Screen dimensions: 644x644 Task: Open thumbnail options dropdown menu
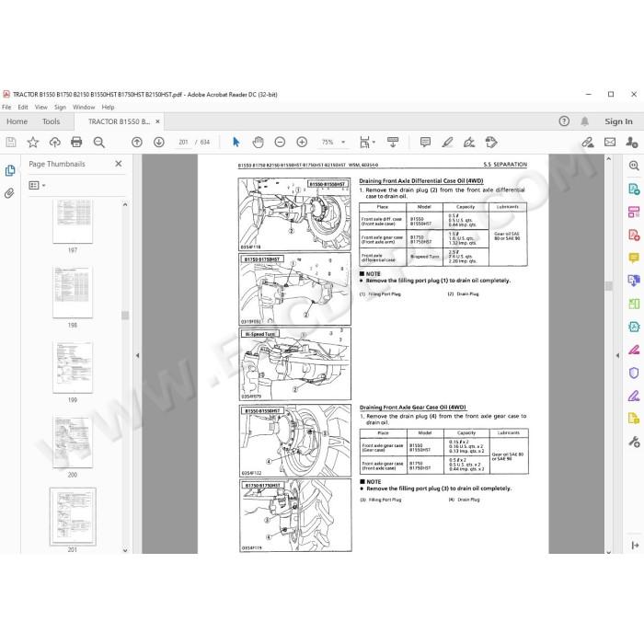point(37,186)
